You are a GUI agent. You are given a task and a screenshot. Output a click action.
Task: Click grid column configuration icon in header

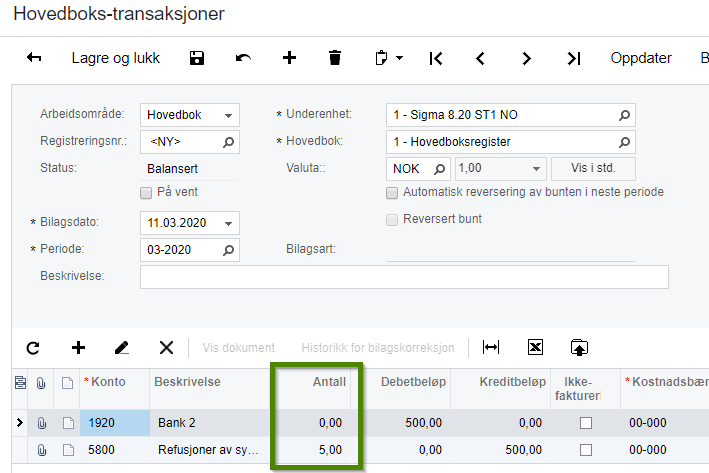point(20,383)
